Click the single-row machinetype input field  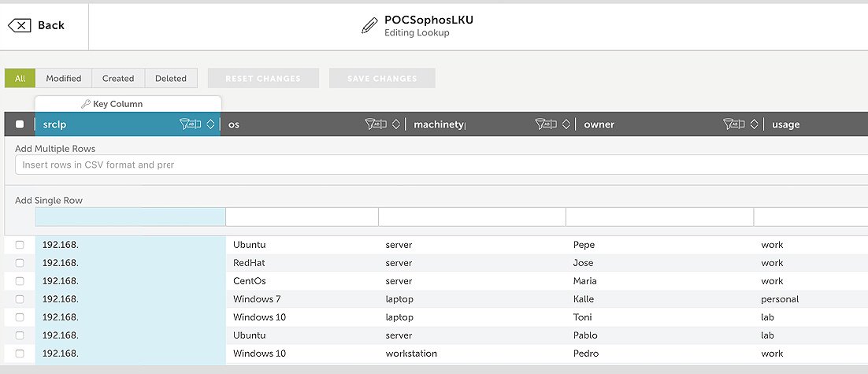pyautogui.click(x=472, y=217)
